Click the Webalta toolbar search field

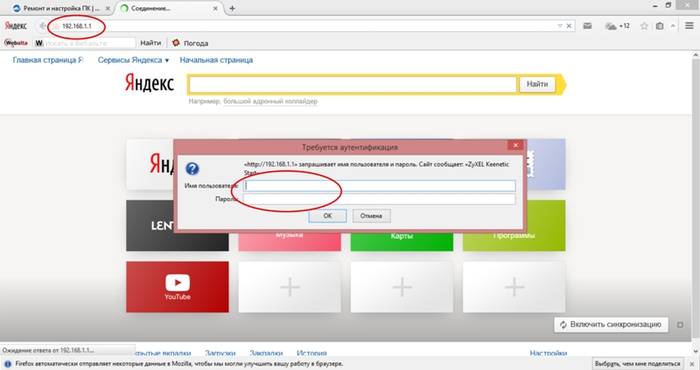click(x=89, y=43)
